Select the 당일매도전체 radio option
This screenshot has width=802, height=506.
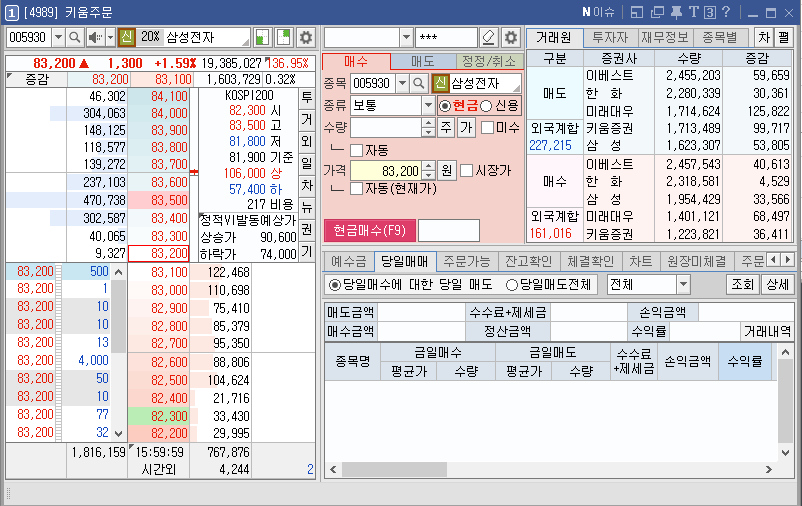512,285
